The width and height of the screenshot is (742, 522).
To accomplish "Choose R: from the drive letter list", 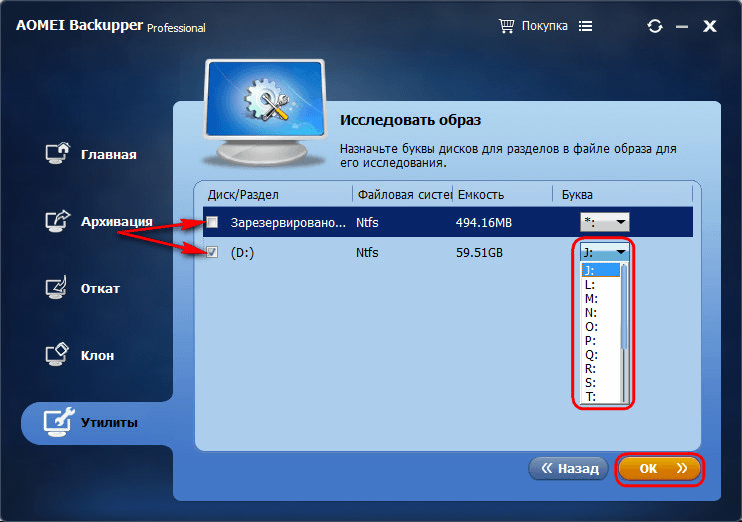I will pyautogui.click(x=601, y=369).
